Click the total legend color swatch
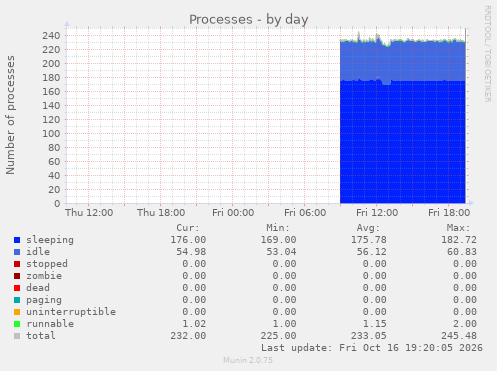This screenshot has height=371, width=497. [17, 336]
